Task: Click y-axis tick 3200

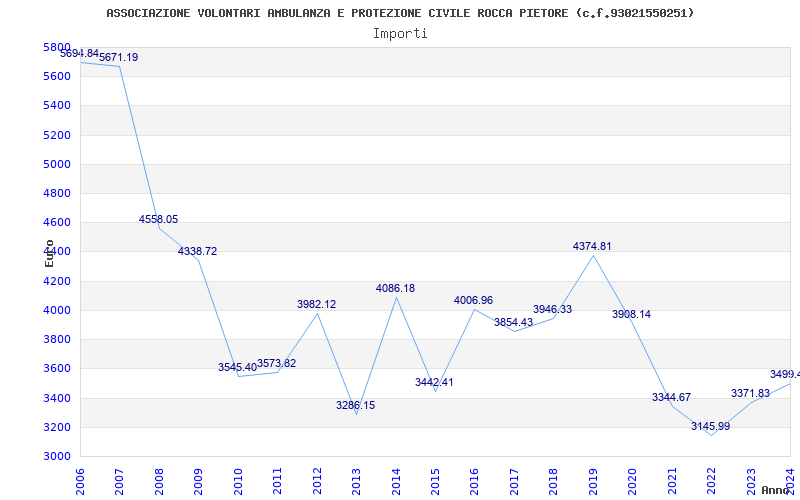Action: point(57,427)
